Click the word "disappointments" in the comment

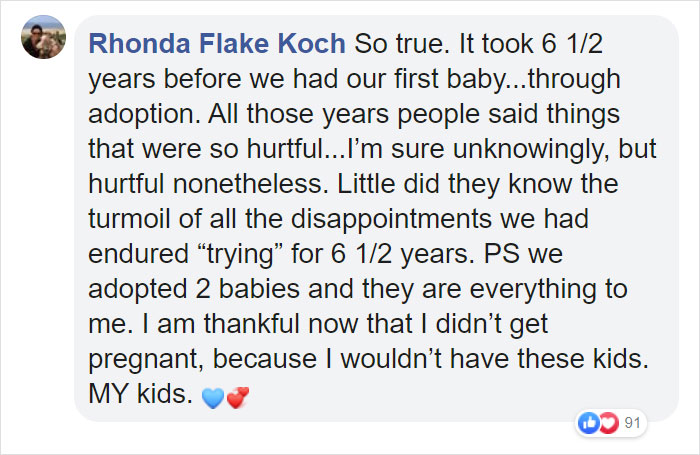(392, 220)
